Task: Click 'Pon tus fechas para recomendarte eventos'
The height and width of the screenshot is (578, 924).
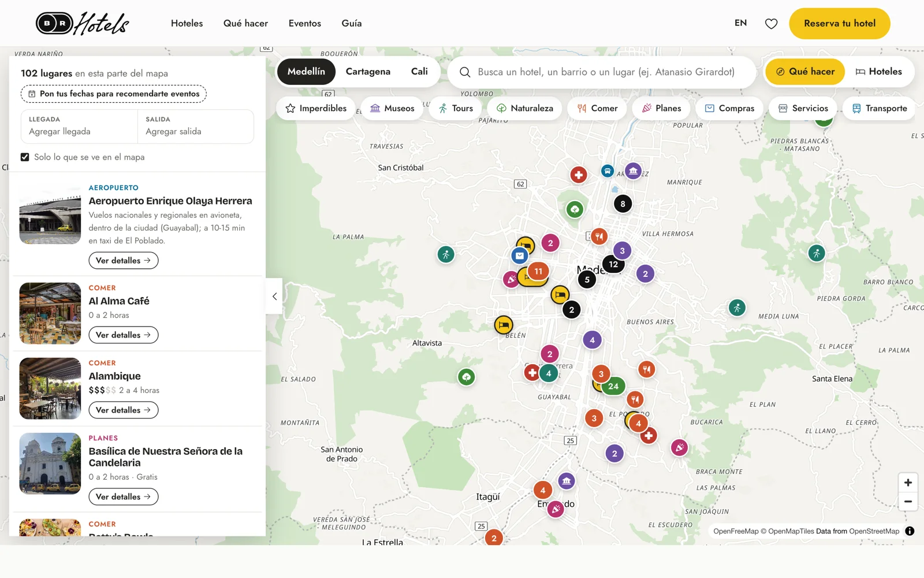Action: [x=114, y=94]
